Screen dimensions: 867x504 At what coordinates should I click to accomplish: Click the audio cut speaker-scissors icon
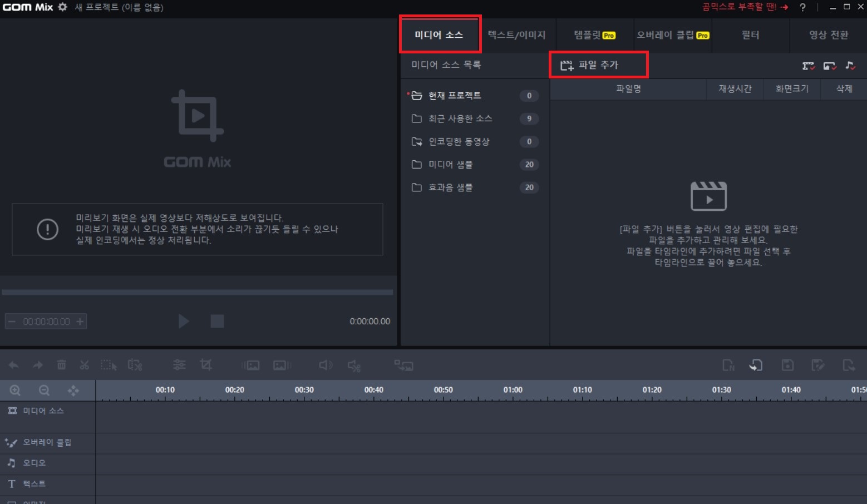pos(354,365)
